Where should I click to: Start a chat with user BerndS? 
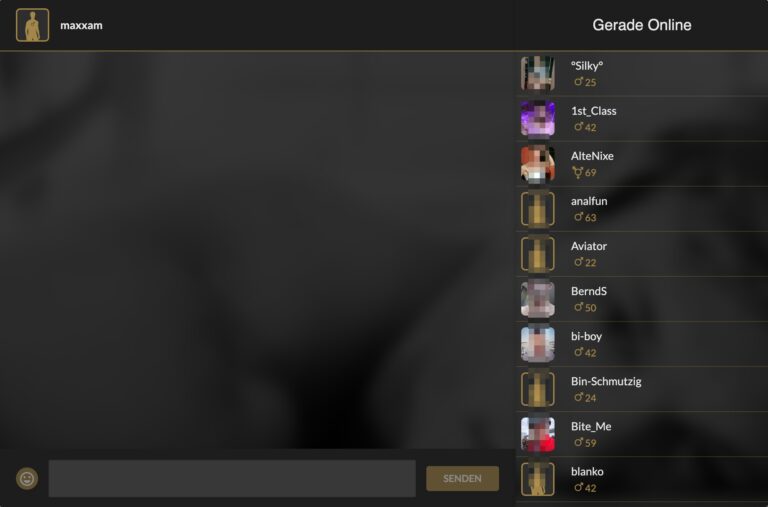coord(642,299)
